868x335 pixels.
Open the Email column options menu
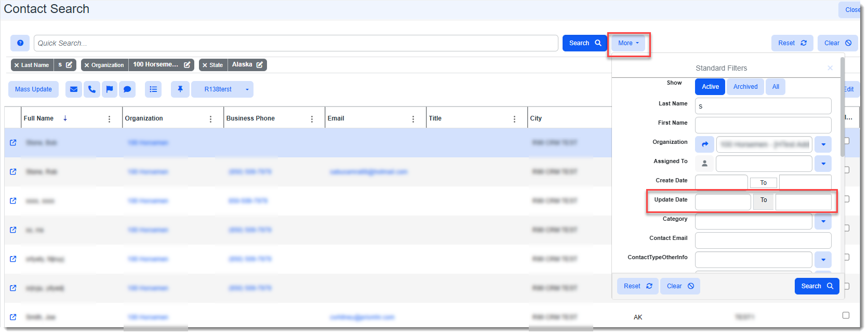coord(413,119)
